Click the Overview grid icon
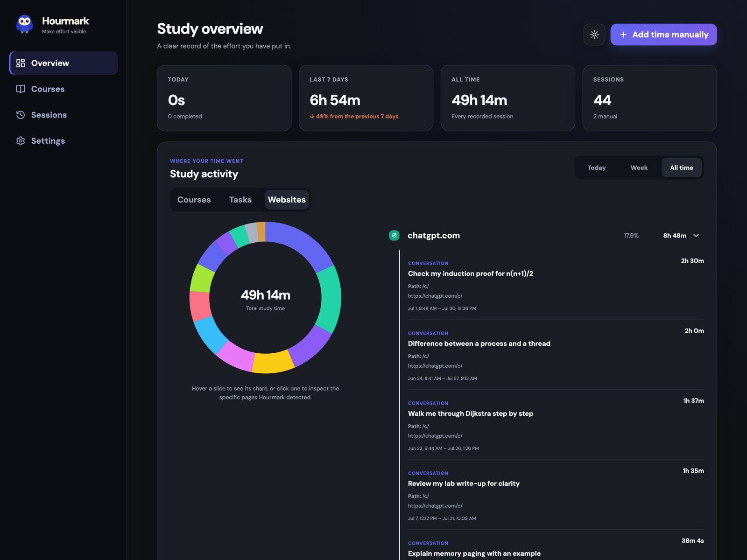 point(21,63)
